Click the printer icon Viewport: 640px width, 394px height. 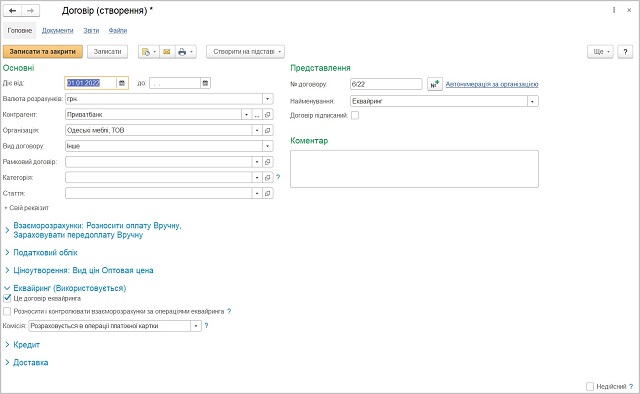(182, 52)
